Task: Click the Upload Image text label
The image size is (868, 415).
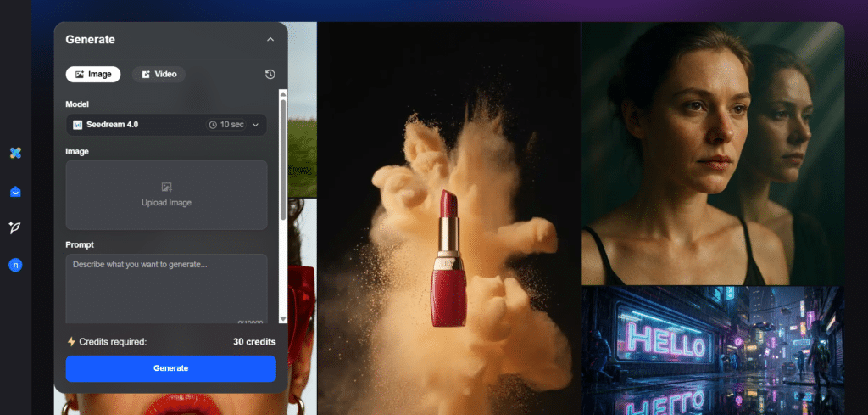Action: click(166, 203)
